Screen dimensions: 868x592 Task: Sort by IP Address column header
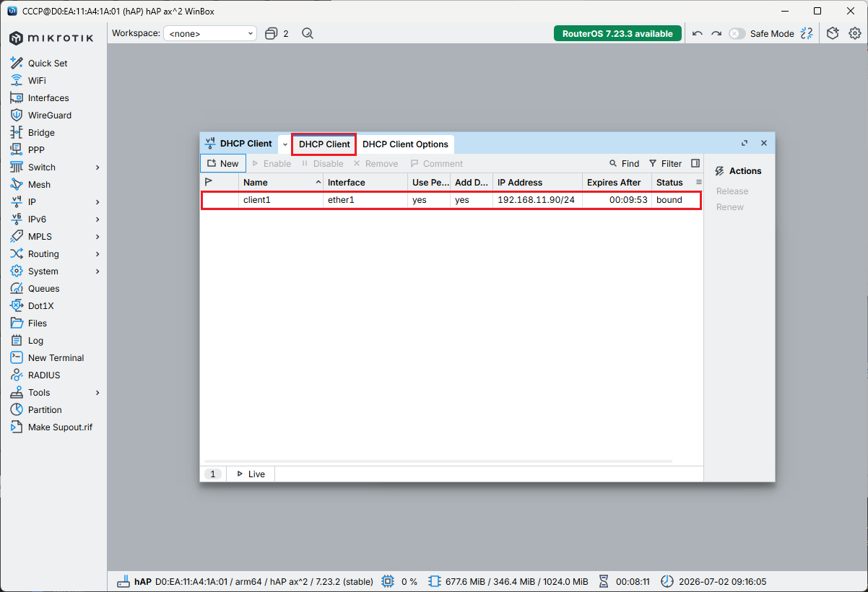tap(537, 182)
